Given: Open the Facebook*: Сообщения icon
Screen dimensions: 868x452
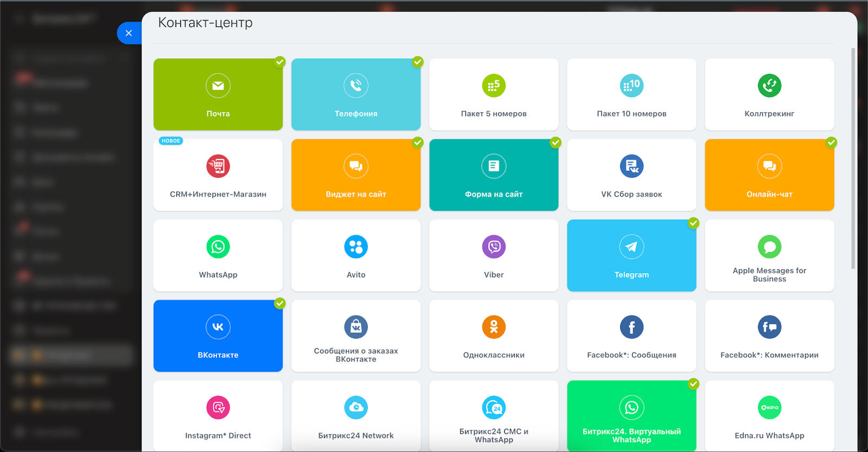Looking at the screenshot, I should [x=631, y=327].
